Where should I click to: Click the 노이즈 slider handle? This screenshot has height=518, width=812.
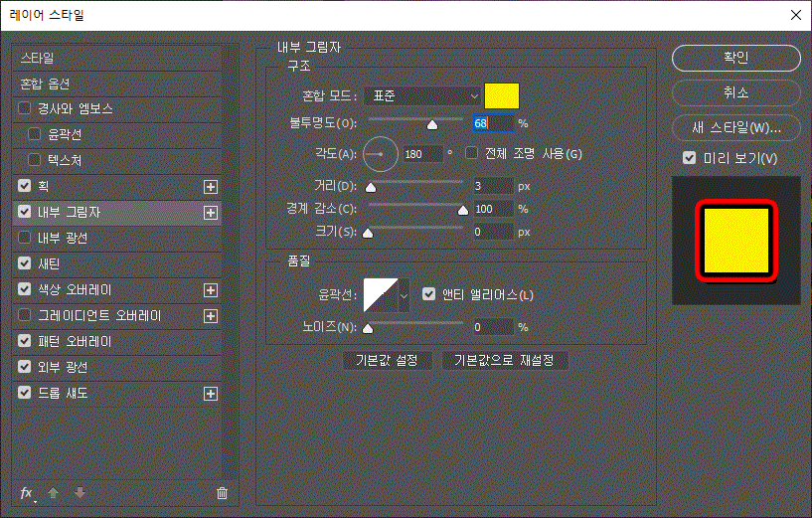(x=368, y=328)
